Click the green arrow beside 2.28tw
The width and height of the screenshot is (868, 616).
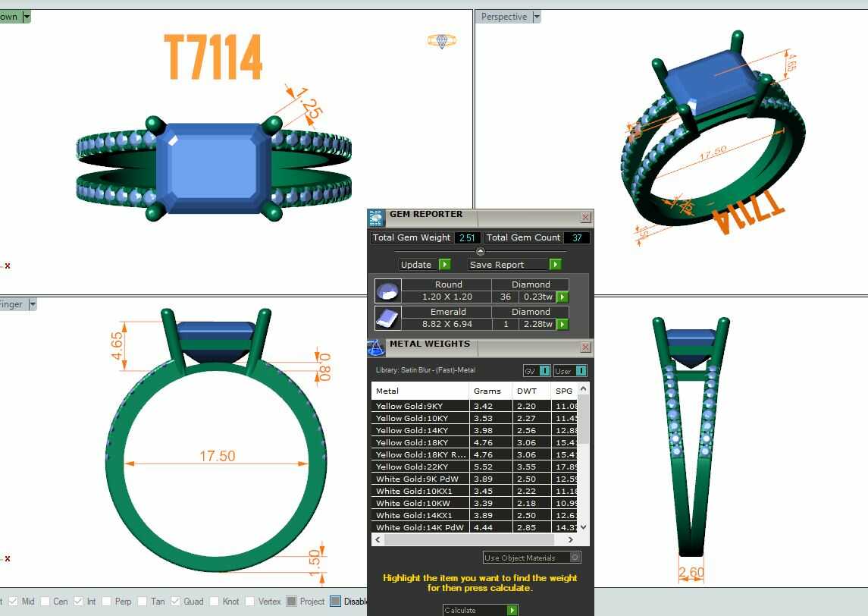click(x=562, y=324)
